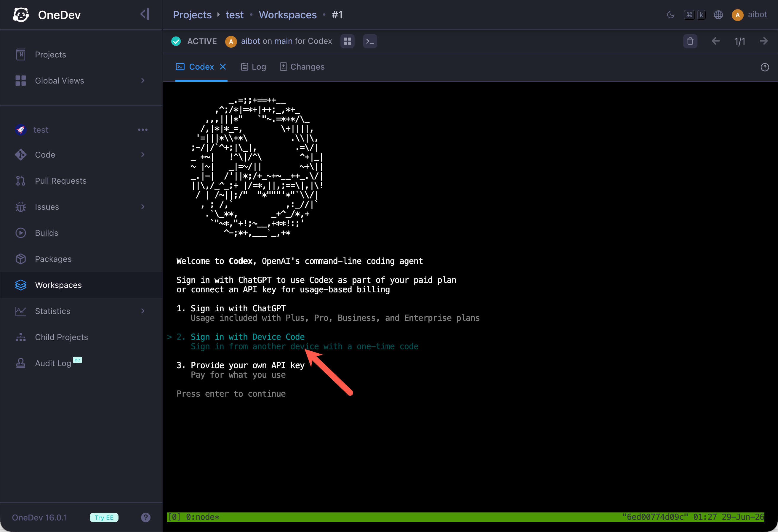
Task: Click the Statistics chart icon
Action: click(x=21, y=311)
